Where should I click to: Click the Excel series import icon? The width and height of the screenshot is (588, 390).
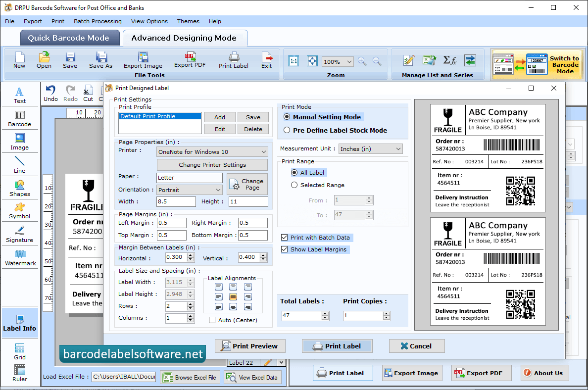(429, 60)
